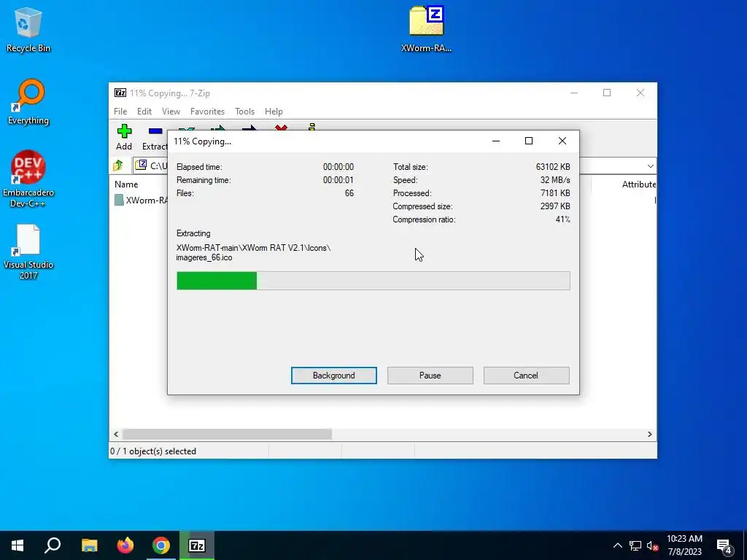Open File Explorer from taskbar
Image resolution: width=747 pixels, height=560 pixels.
tap(89, 545)
